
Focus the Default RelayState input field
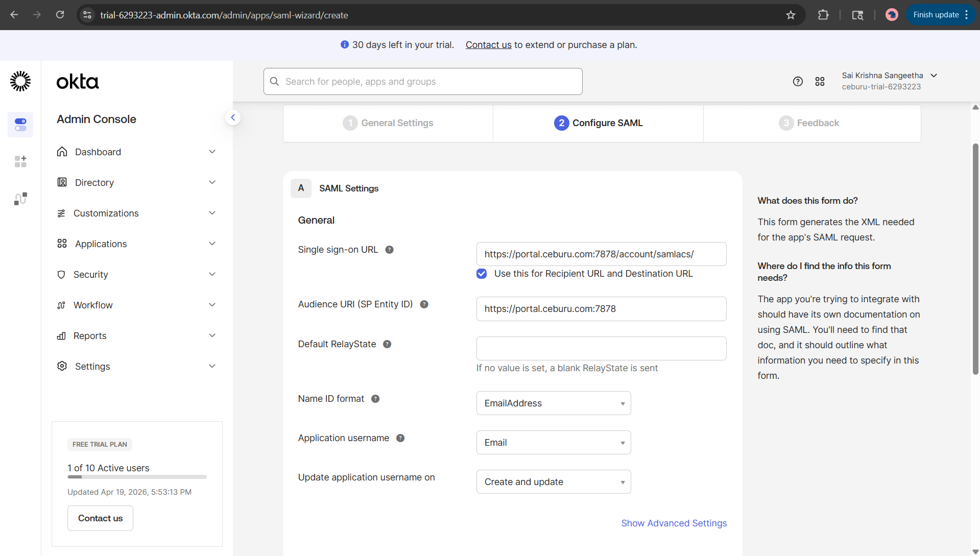[601, 348]
